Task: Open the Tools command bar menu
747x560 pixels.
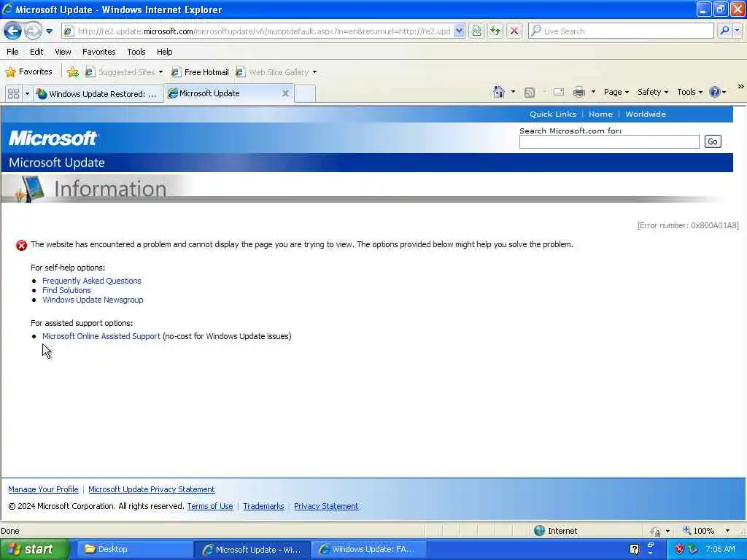Action: click(689, 93)
